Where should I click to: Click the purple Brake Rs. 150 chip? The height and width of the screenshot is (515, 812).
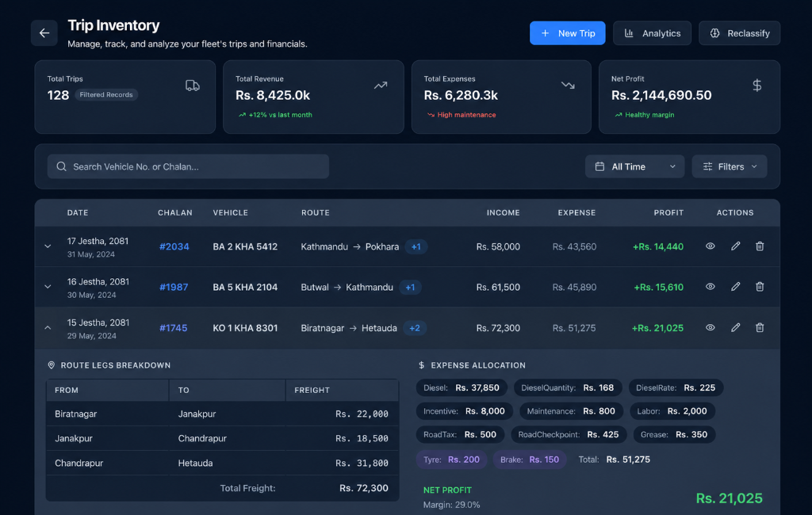530,460
